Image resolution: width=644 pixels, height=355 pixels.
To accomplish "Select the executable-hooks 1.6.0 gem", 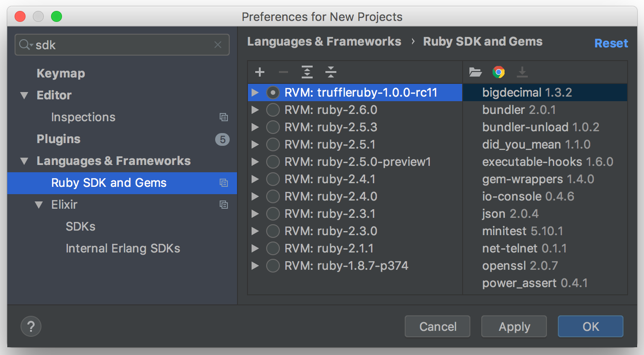I will tap(545, 162).
